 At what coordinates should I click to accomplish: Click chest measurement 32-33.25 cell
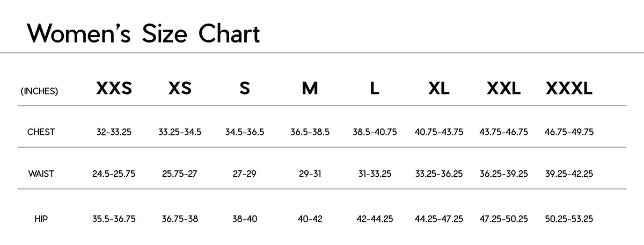(x=114, y=132)
